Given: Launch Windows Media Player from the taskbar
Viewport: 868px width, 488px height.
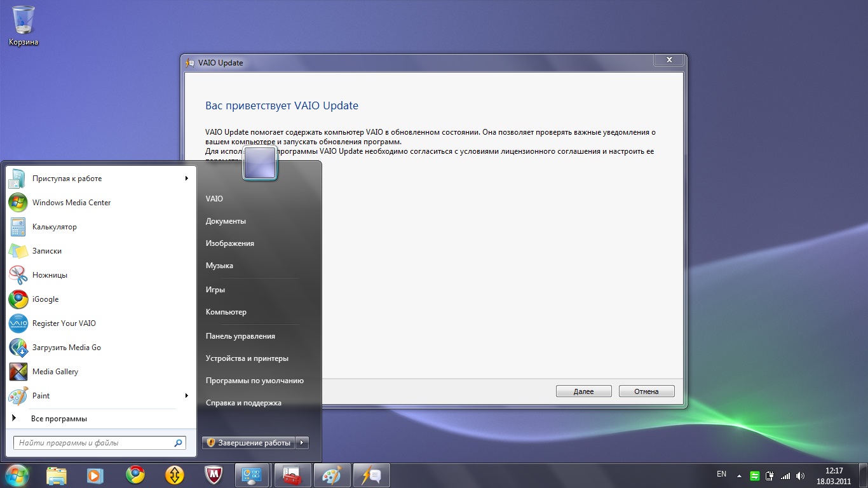Looking at the screenshot, I should 95,475.
